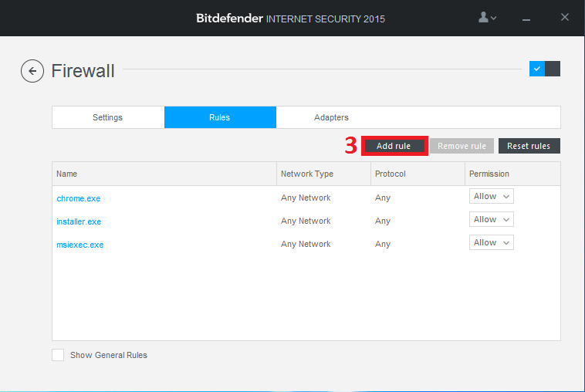Select Any Network cell in installer.exe row
The width and height of the screenshot is (585, 392).
point(306,221)
